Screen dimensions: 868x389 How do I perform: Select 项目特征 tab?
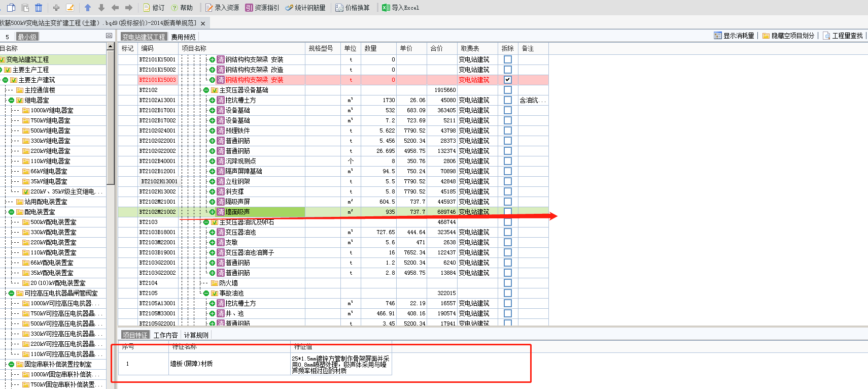click(135, 335)
